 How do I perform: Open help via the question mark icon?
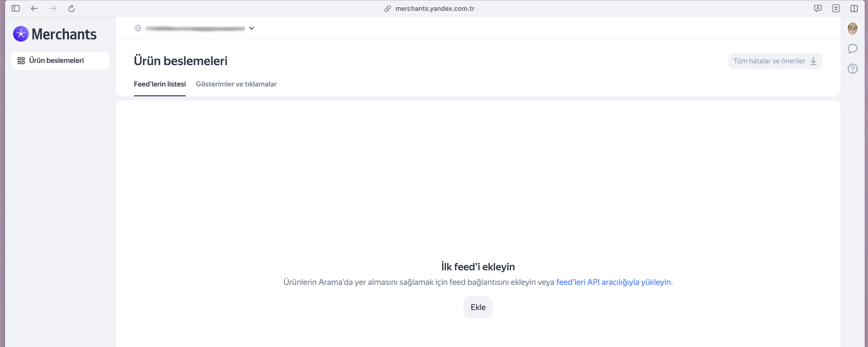(x=852, y=69)
